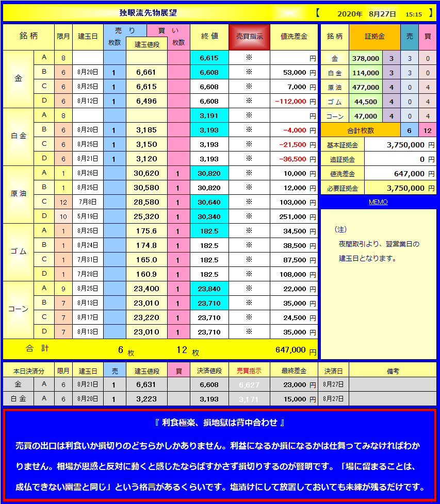Open the MEMO link
The height and width of the screenshot is (504, 440).
point(378,202)
